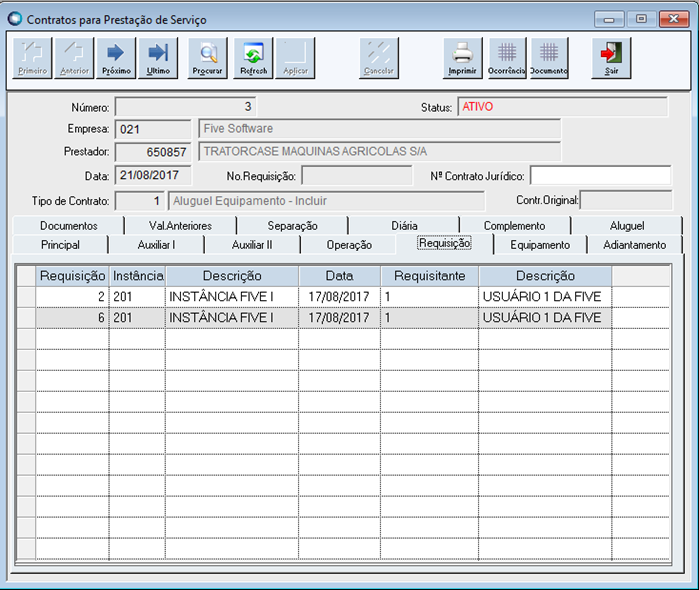Image resolution: width=699 pixels, height=590 pixels.
Task: Click the Status field showing ATIVO
Action: point(563,107)
